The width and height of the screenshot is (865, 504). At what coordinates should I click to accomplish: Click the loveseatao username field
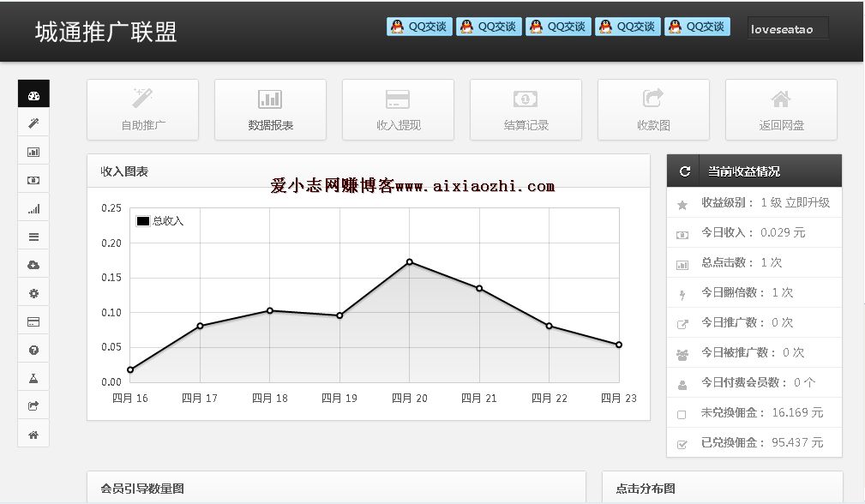[787, 29]
